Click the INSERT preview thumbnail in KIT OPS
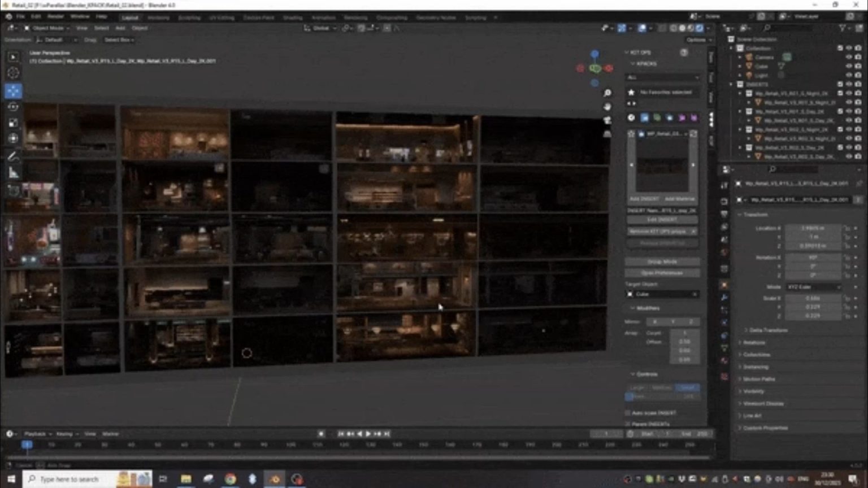868x488 pixels. click(661, 164)
